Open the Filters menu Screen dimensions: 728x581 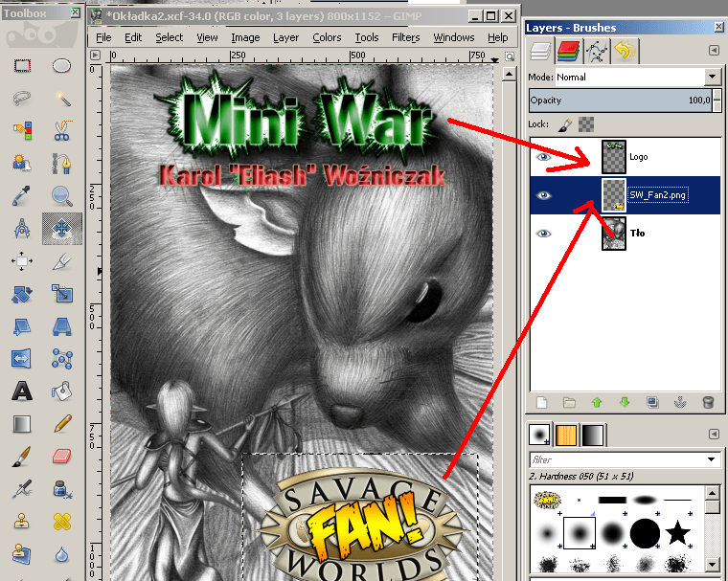405,37
